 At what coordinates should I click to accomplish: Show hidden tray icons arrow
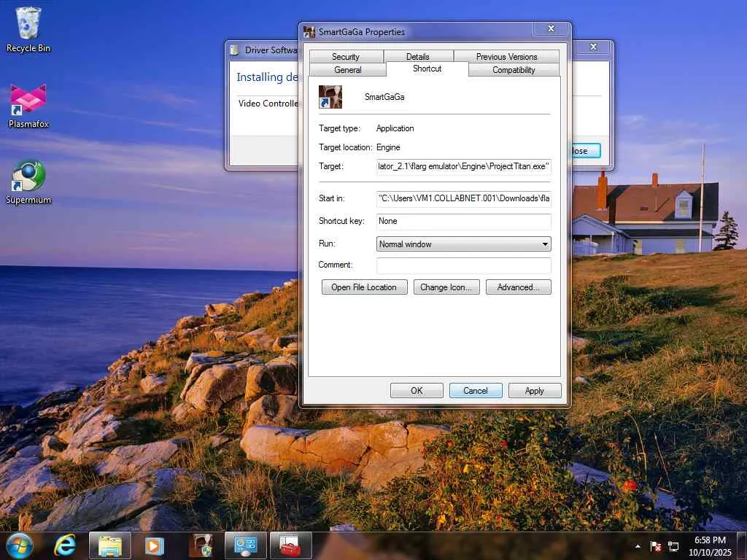[x=638, y=546]
